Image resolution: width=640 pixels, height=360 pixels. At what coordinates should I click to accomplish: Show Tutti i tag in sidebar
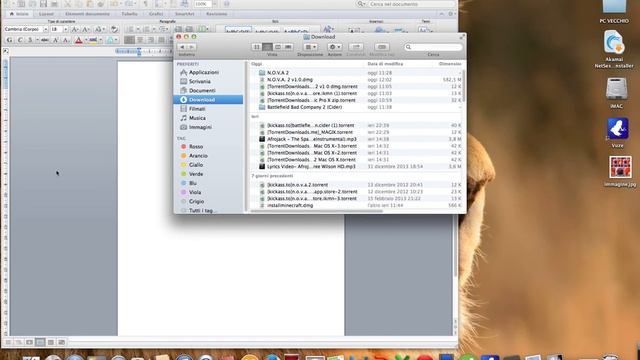tap(202, 211)
